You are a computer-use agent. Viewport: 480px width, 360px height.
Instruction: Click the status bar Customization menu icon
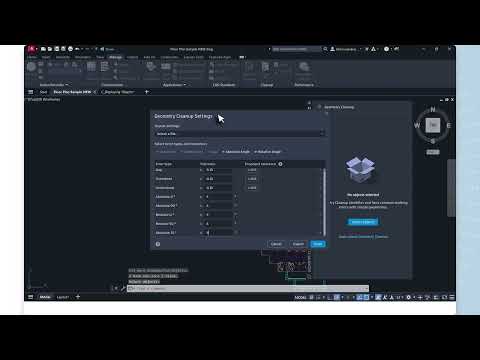tap(452, 297)
